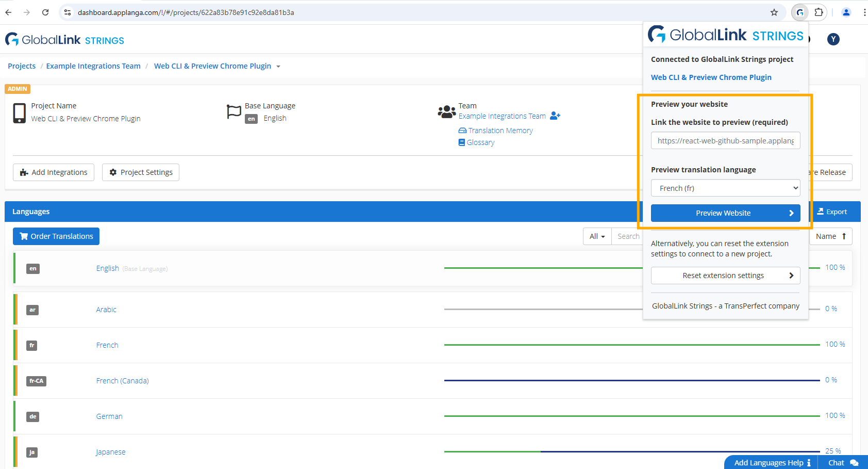Open the French (Canada) language

coord(122,381)
